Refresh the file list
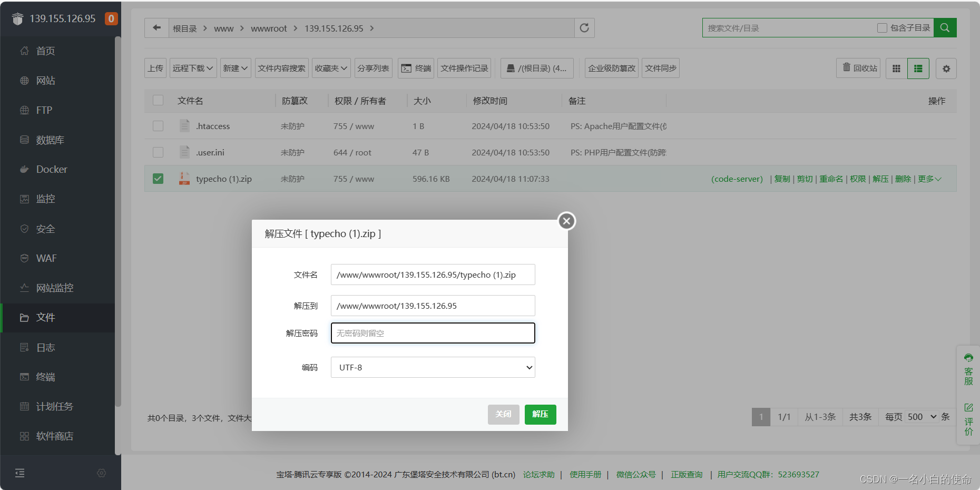This screenshot has height=490, width=980. [584, 28]
